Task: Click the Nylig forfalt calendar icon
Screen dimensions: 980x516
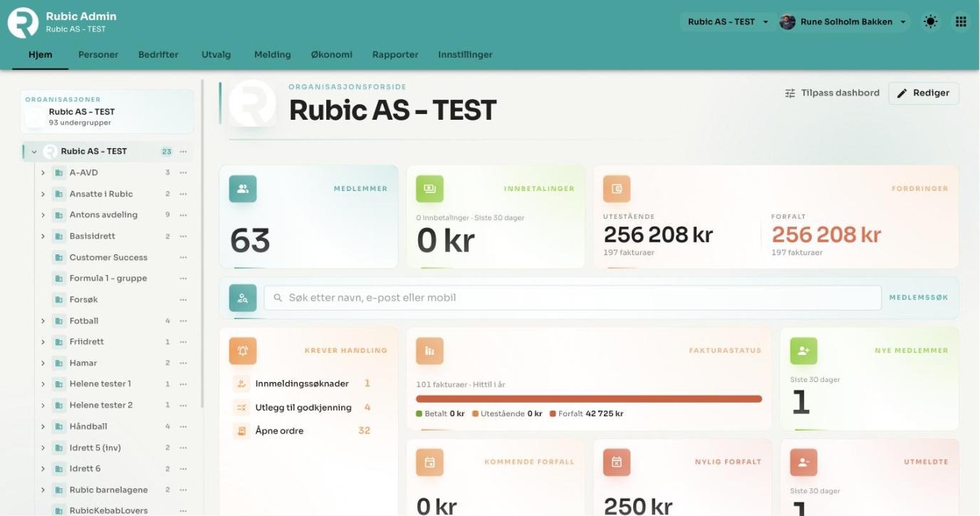Action: pyautogui.click(x=617, y=463)
